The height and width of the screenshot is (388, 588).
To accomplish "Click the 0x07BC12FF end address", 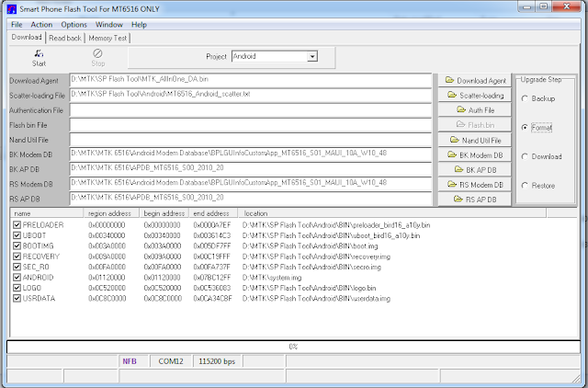I will pos(212,278).
